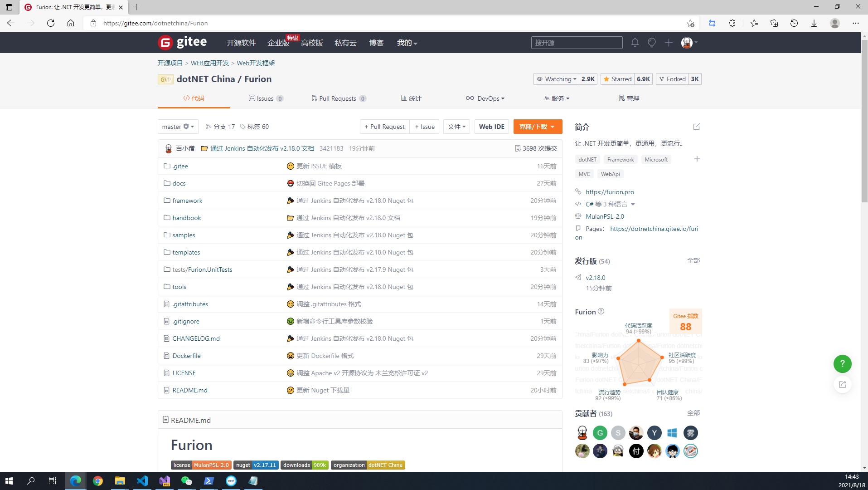The width and height of the screenshot is (868, 490).
Task: Click the browser back arrow
Action: [x=11, y=23]
